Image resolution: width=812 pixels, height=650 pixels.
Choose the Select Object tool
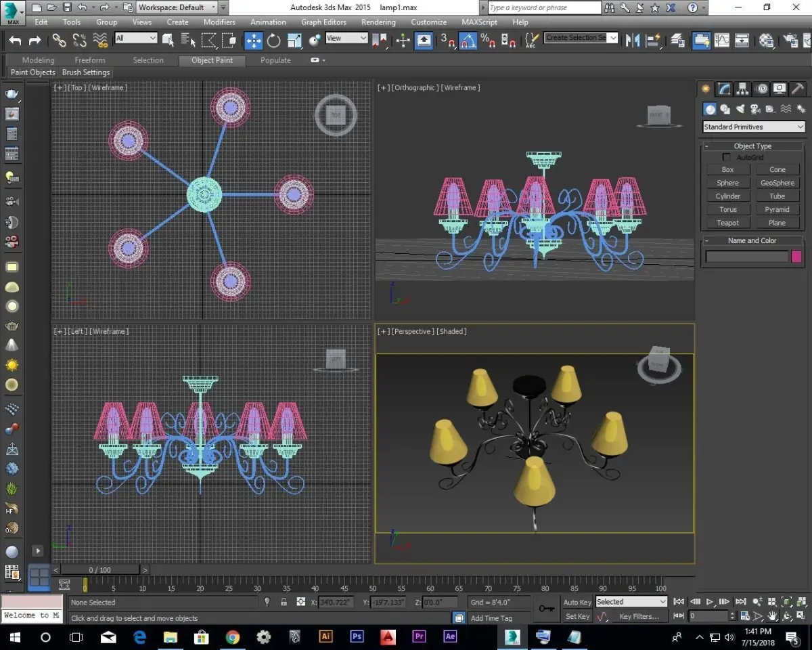168,41
